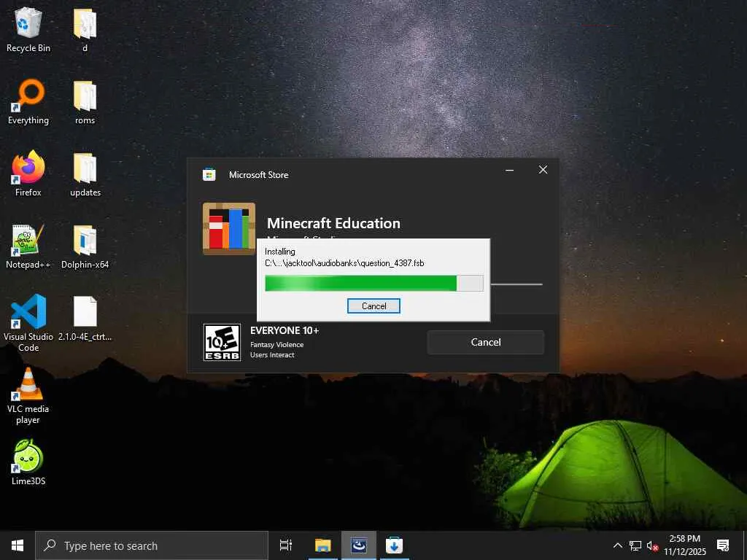
Task: Click the Minecraft Education title text
Action: pyautogui.click(x=333, y=223)
